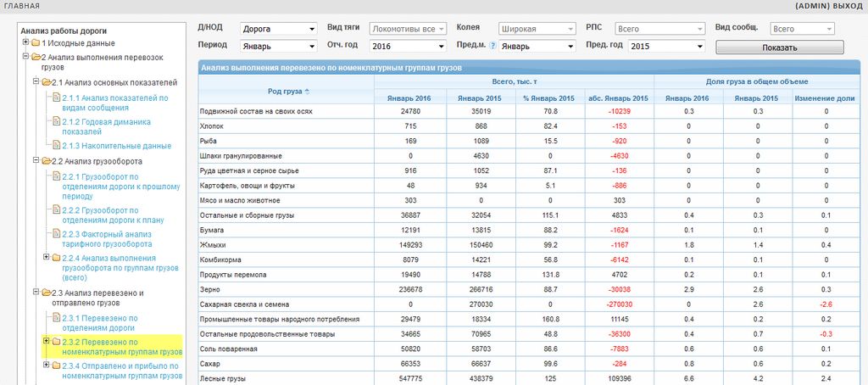Click (ADMIN) ВЫХОД to log out
868x385 pixels.
(x=829, y=6)
